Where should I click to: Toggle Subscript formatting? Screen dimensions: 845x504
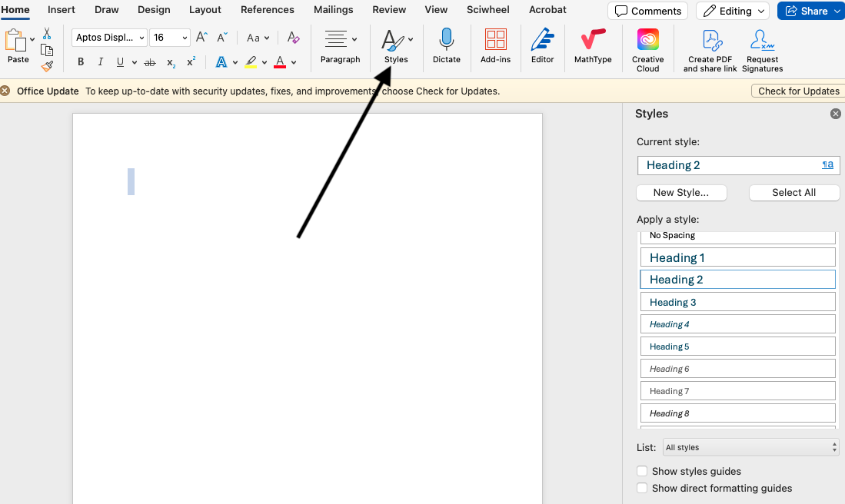(x=171, y=63)
